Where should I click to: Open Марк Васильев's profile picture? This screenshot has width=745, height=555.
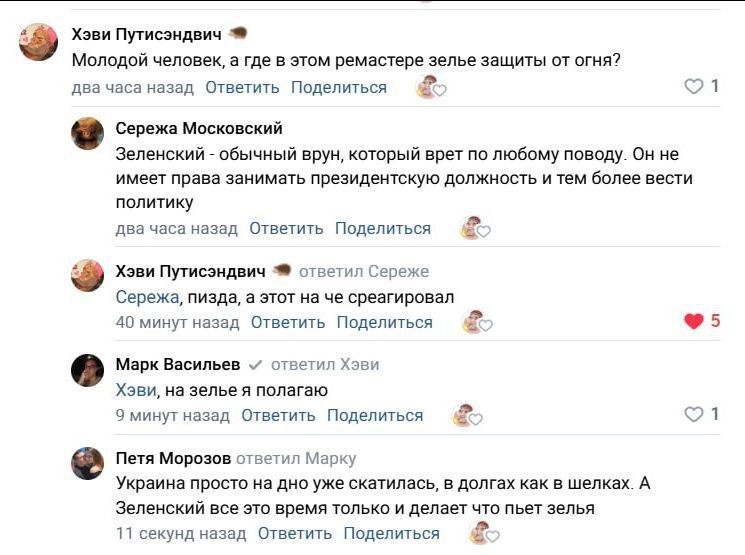[x=88, y=370]
